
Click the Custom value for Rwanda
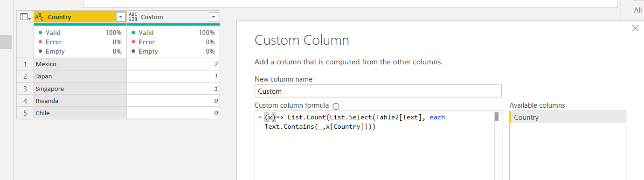pos(173,101)
